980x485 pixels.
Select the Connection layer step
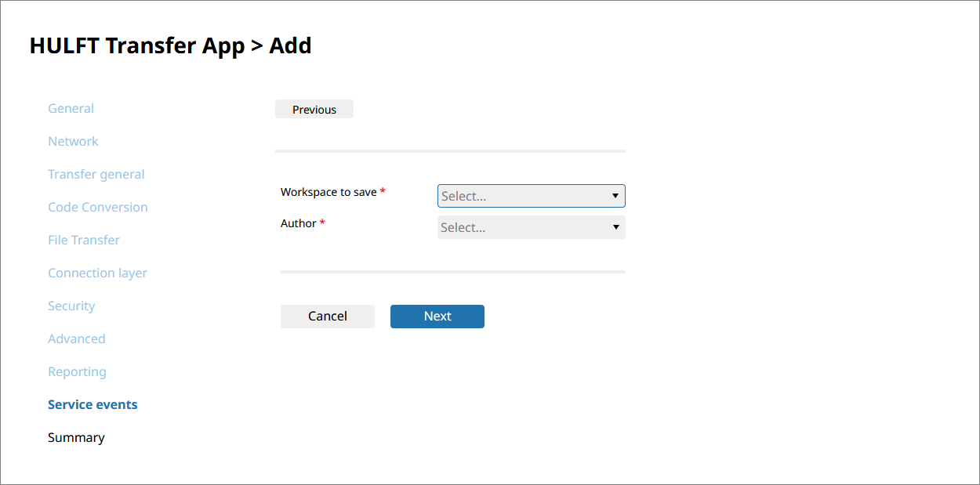click(x=97, y=273)
